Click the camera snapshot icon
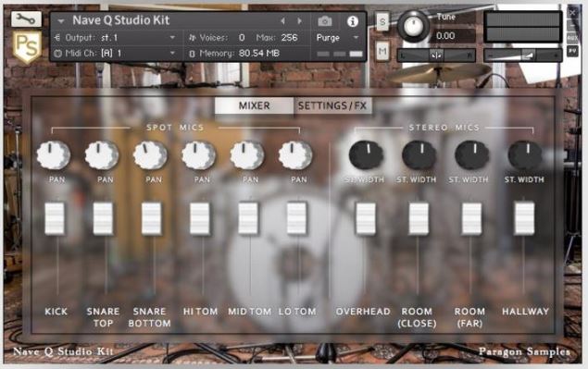 tap(325, 21)
